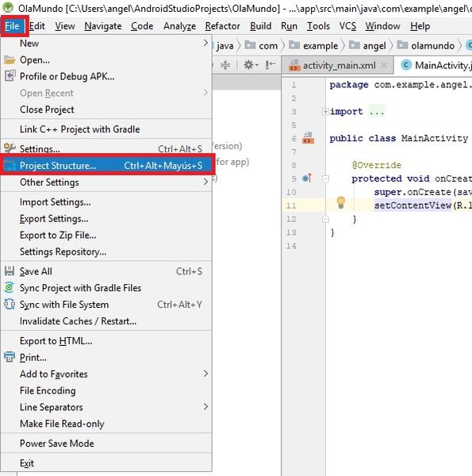Viewport: 472px width, 476px height.
Task: Click the Gradle sync icon
Action: click(x=10, y=287)
